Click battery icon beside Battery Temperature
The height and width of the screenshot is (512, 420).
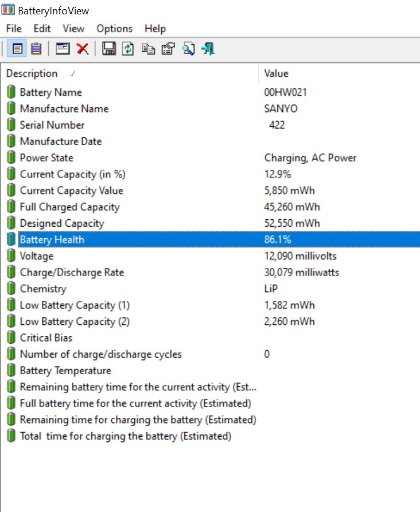coord(11,370)
